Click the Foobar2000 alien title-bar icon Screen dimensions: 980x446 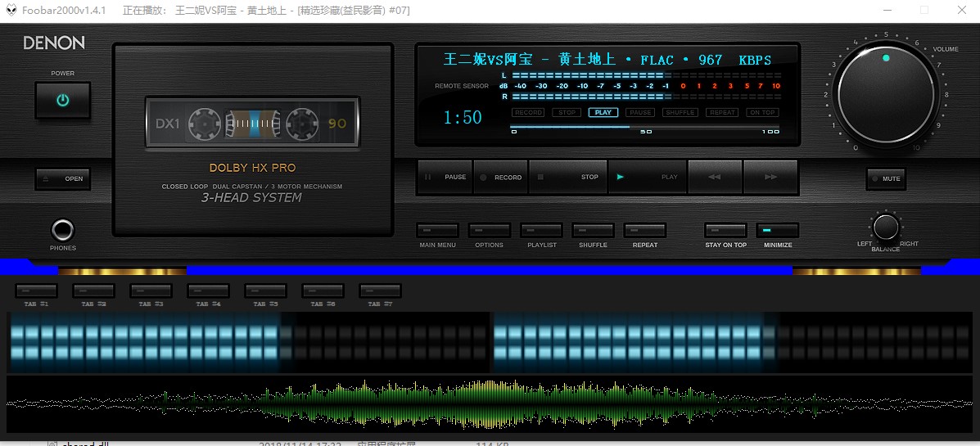(x=11, y=11)
